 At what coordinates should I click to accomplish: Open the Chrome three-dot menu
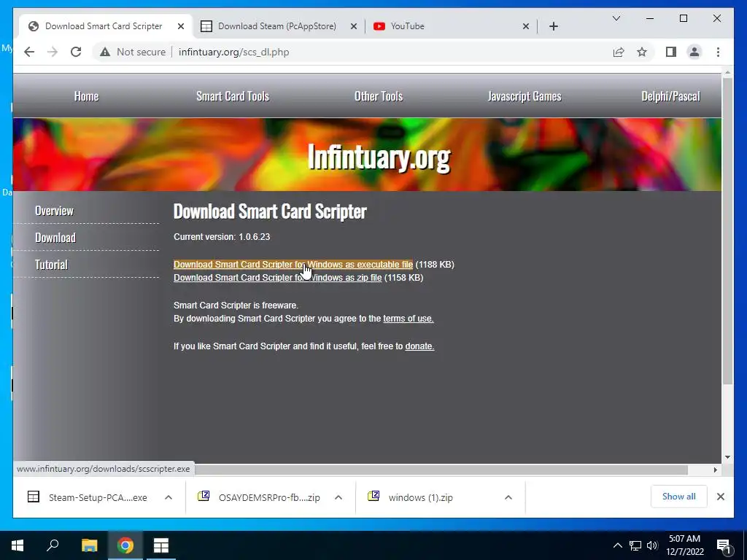718,52
